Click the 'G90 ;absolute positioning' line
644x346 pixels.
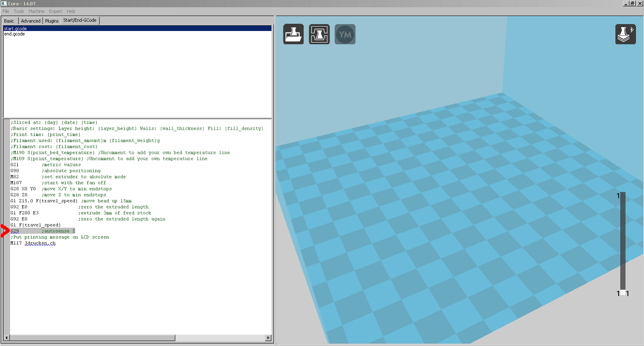pyautogui.click(x=56, y=171)
